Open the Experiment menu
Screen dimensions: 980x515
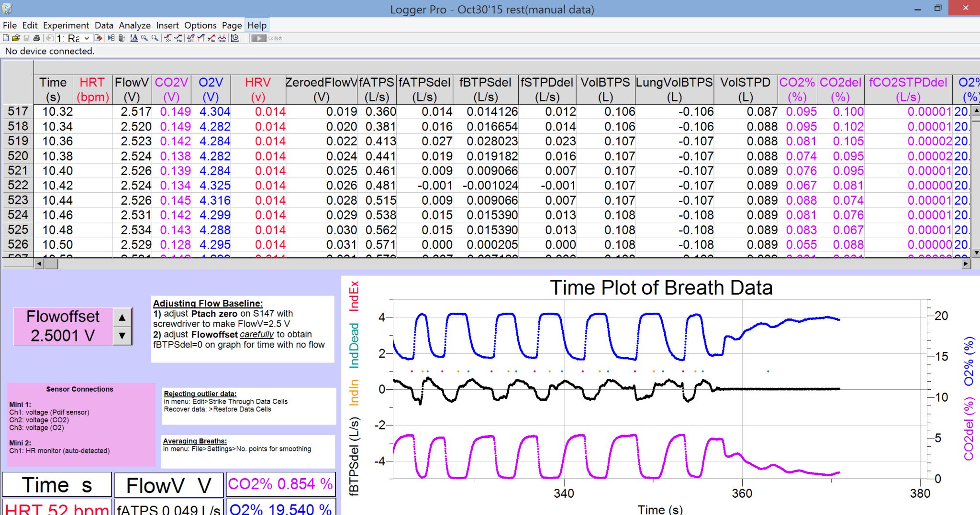(66, 25)
